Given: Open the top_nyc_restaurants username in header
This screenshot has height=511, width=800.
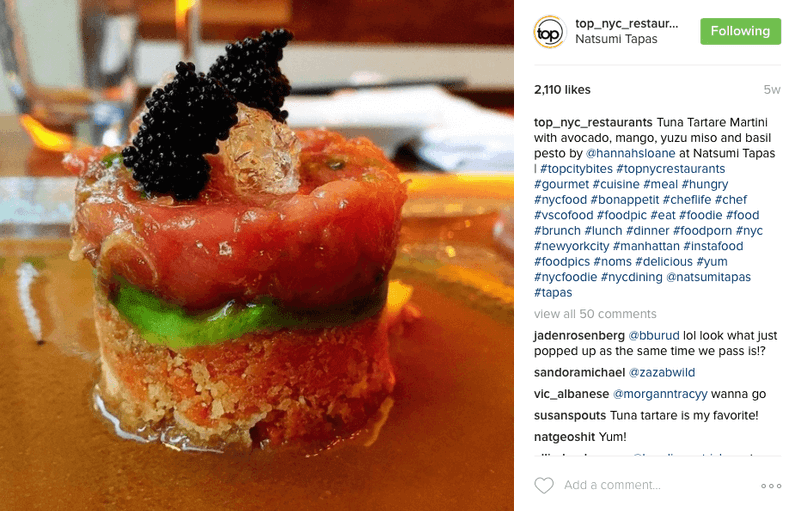Looking at the screenshot, I should 627,23.
